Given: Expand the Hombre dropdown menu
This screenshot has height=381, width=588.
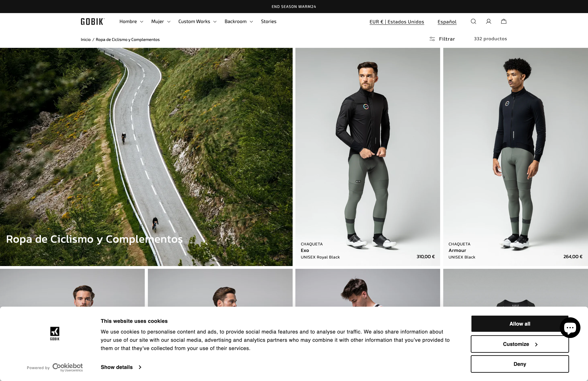Looking at the screenshot, I should 131,22.
